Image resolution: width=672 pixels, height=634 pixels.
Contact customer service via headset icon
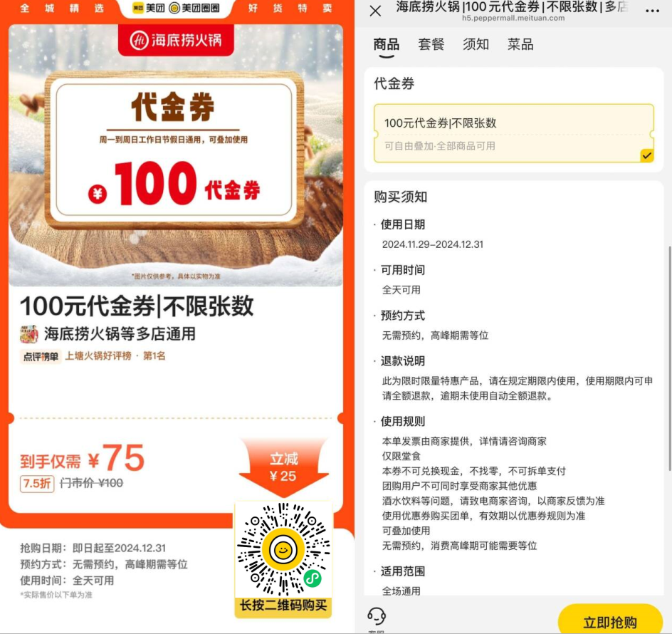coord(377,618)
